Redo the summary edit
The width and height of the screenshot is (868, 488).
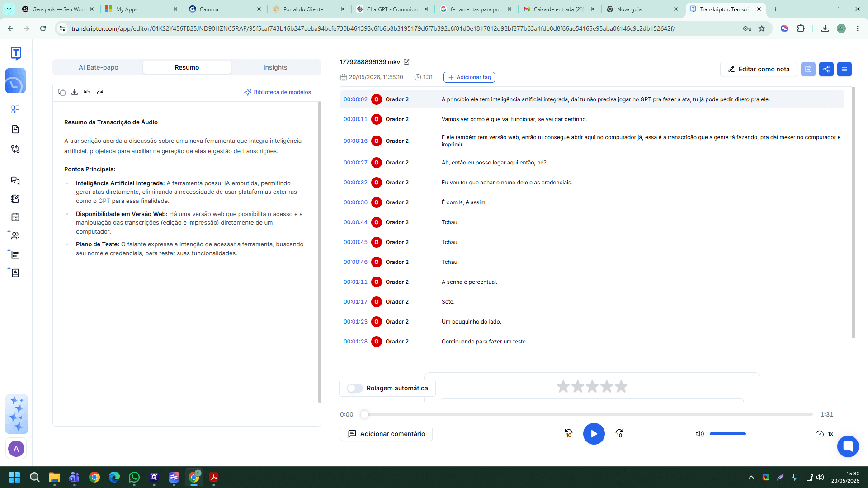click(100, 92)
